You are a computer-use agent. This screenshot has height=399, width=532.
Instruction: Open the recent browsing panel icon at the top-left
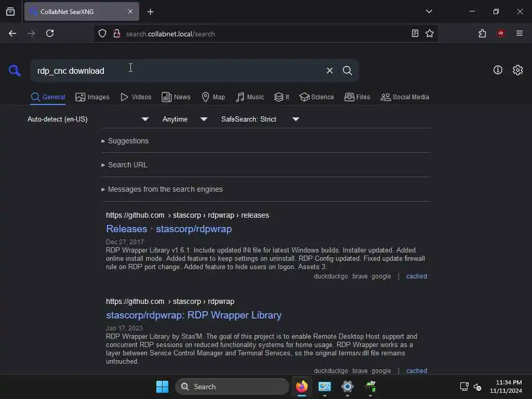pyautogui.click(x=10, y=11)
